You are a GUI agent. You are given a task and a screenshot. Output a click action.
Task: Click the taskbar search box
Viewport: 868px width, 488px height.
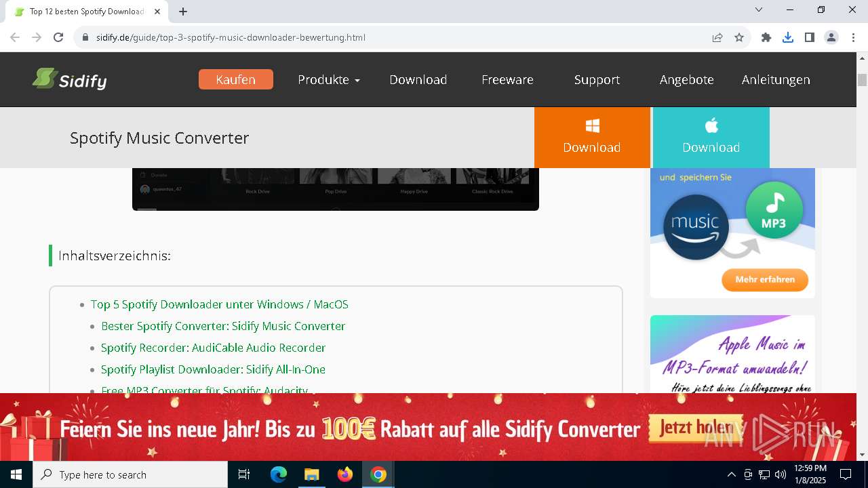click(x=130, y=474)
